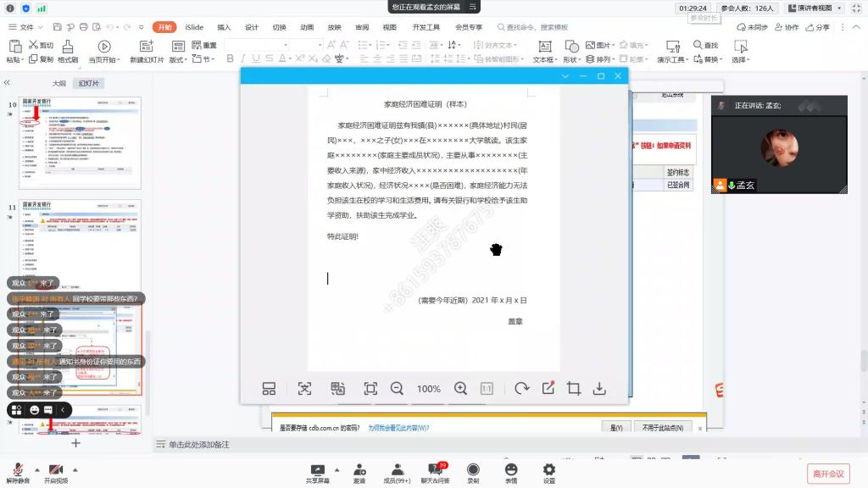
Task: Click the crop icon in image viewer
Action: point(574,388)
